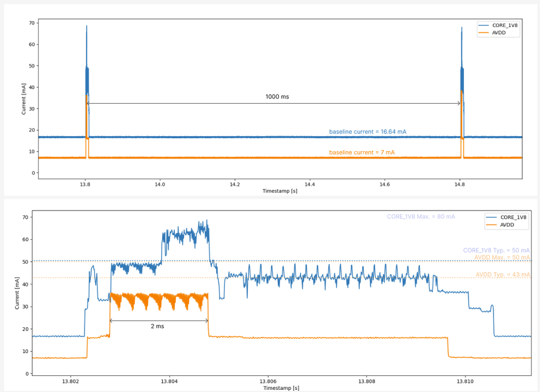Click the "Current [mA]" axis title of lower chart
The width and height of the screenshot is (540, 392).
tap(17, 293)
